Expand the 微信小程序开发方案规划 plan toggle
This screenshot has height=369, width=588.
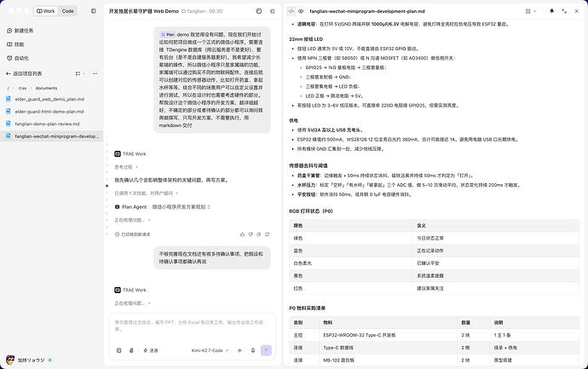(182, 206)
